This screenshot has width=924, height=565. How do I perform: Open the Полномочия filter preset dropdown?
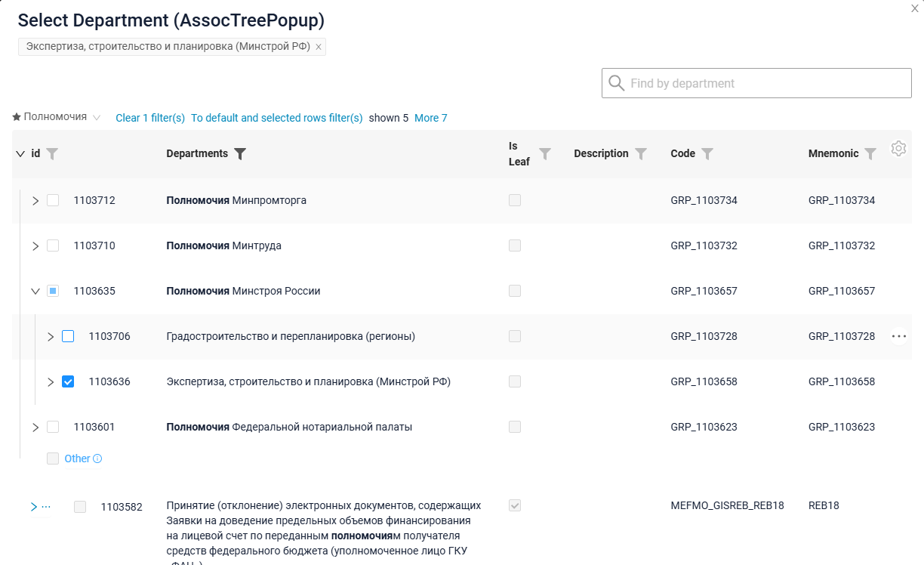pyautogui.click(x=96, y=117)
